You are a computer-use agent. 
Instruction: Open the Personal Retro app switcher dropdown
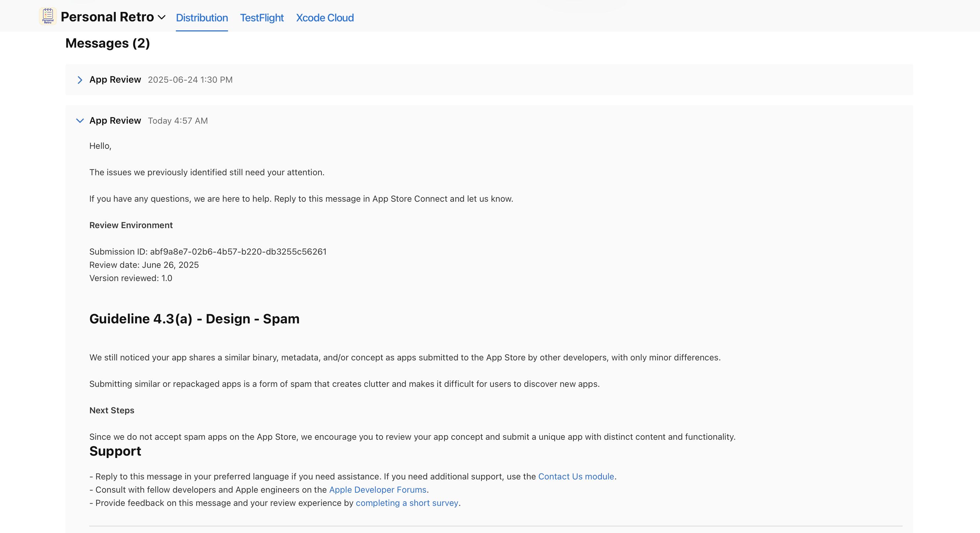pyautogui.click(x=162, y=18)
